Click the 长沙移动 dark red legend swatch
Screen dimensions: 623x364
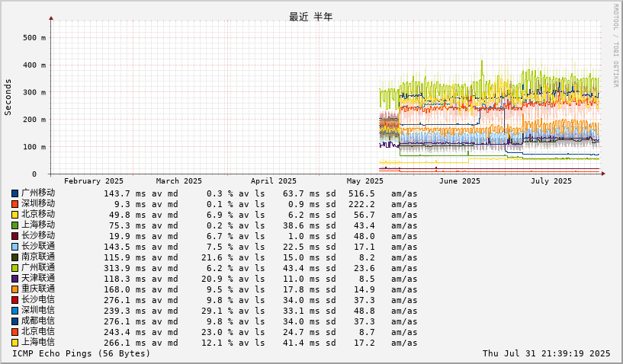14,236
